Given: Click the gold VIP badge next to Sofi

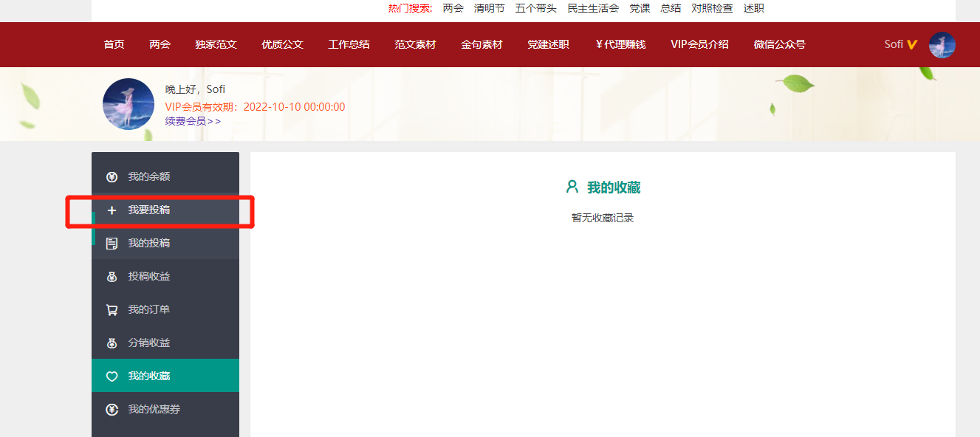Looking at the screenshot, I should (x=912, y=44).
